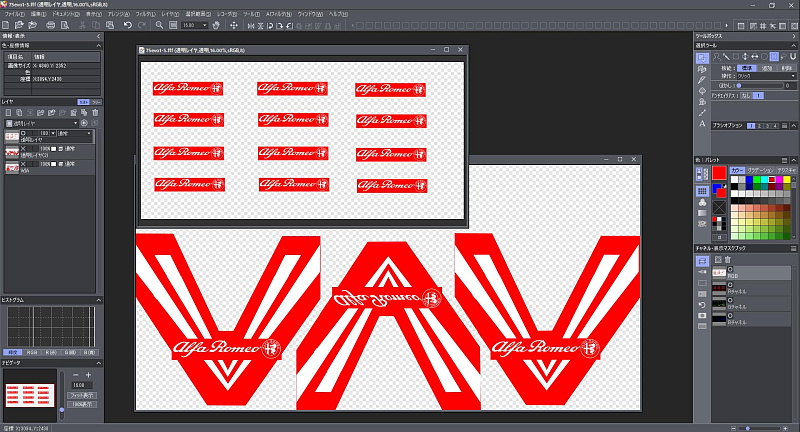This screenshot has height=432, width=800.
Task: Click the magnifier zoom icon in toolbar
Action: pyautogui.click(x=161, y=25)
